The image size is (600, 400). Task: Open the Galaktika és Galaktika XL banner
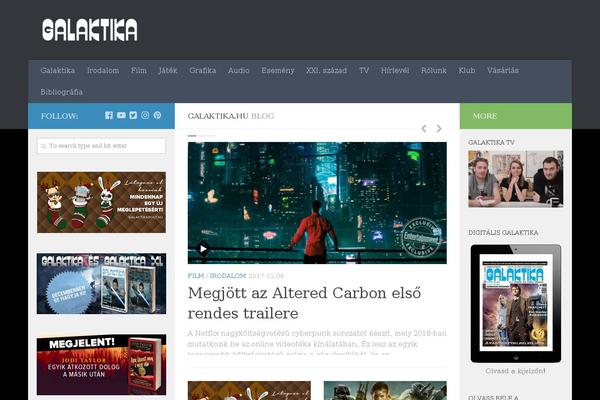(x=101, y=283)
